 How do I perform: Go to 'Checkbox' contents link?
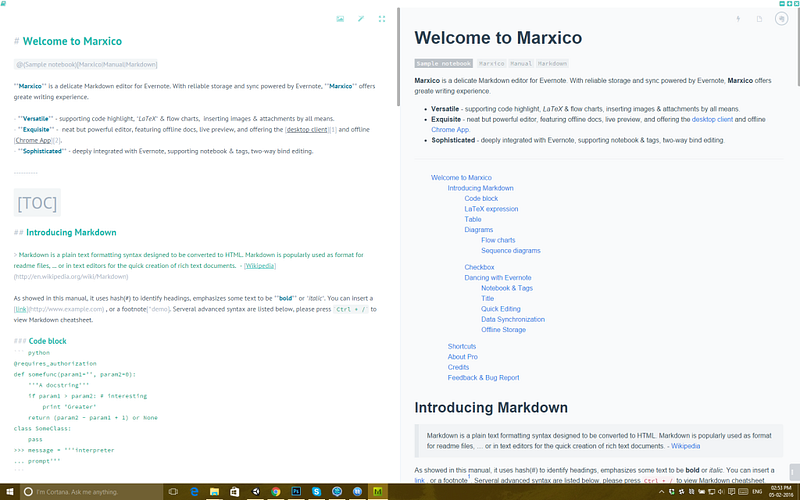click(479, 267)
